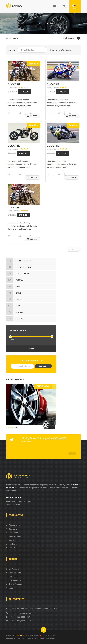Screen dimensions: 87x644
Task: Go to next page arrow in pagination
Action: (77, 249)
